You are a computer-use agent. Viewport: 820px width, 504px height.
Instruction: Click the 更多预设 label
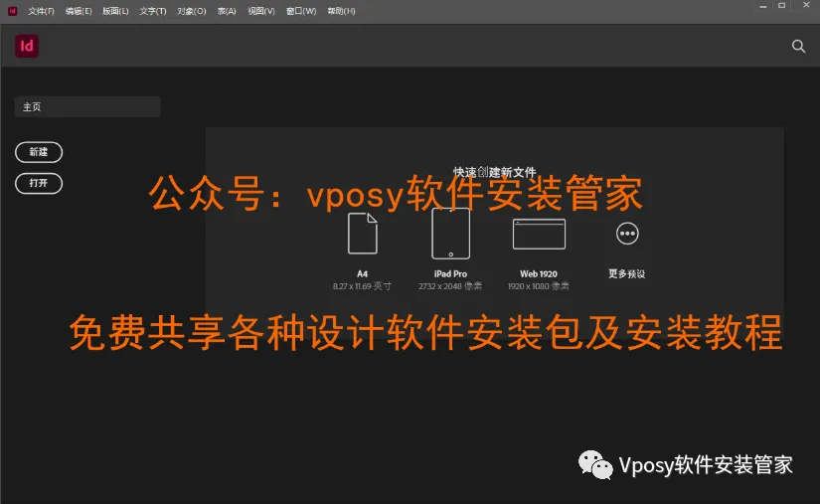[626, 274]
